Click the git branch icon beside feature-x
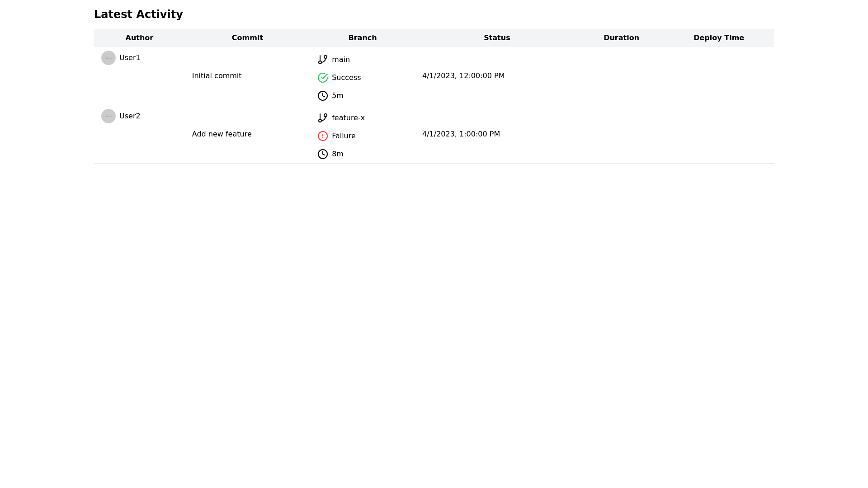 [322, 118]
